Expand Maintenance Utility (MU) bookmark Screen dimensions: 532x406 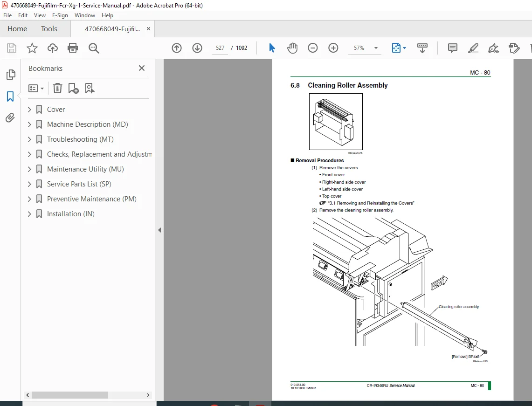point(29,169)
